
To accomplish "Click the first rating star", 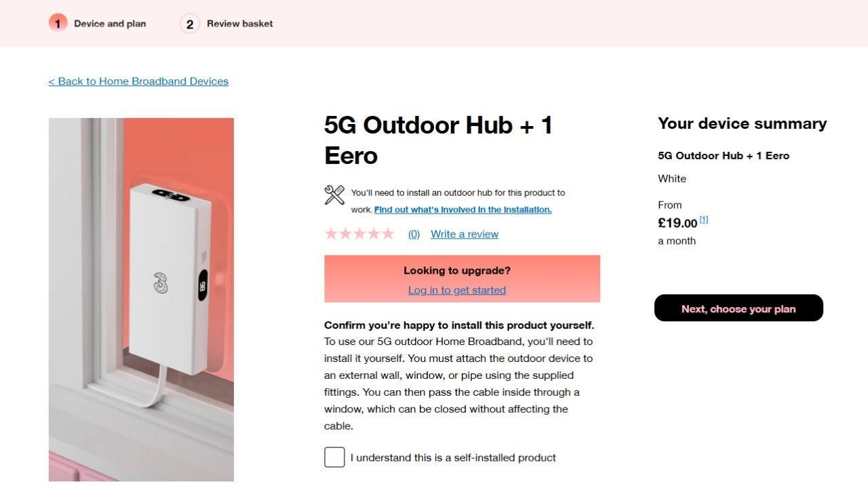I will tap(331, 234).
